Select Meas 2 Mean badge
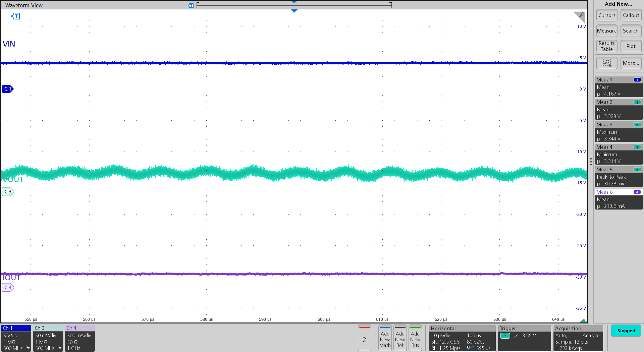The height and width of the screenshot is (352, 644). pos(619,109)
